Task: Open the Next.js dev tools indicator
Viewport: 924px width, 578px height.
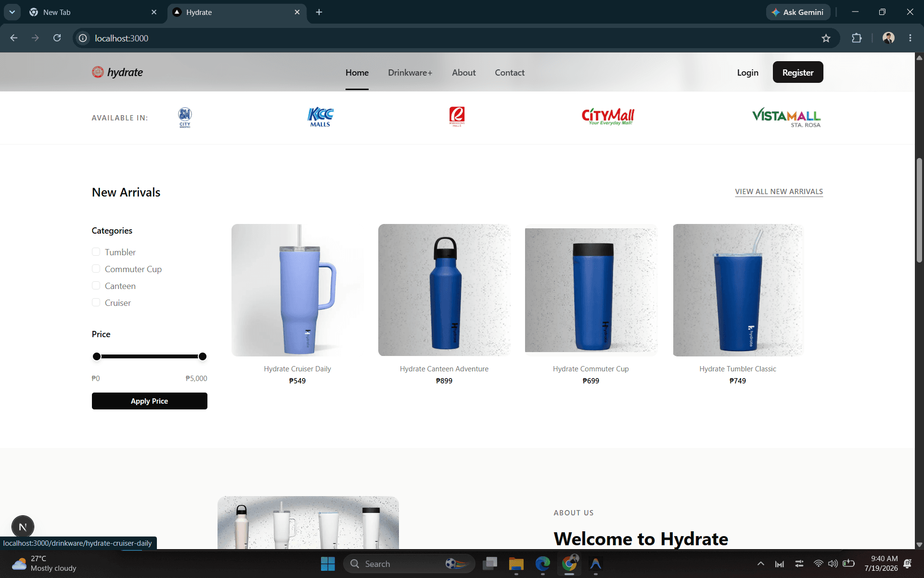Action: (23, 526)
